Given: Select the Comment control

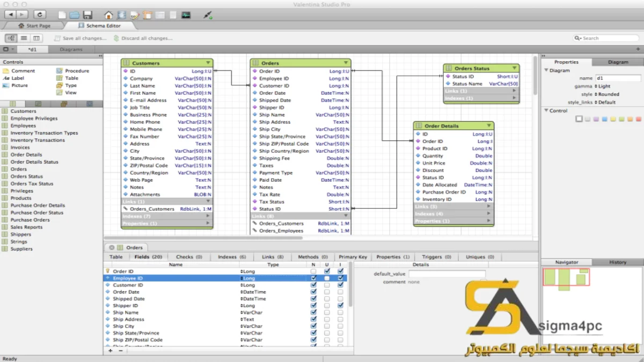Looking at the screenshot, I should pos(19,71).
